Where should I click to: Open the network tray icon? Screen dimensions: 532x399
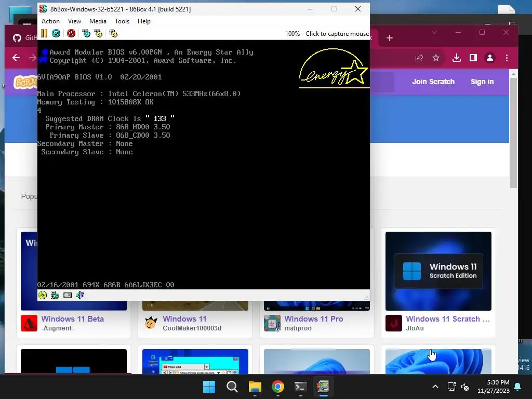pyautogui.click(x=451, y=387)
